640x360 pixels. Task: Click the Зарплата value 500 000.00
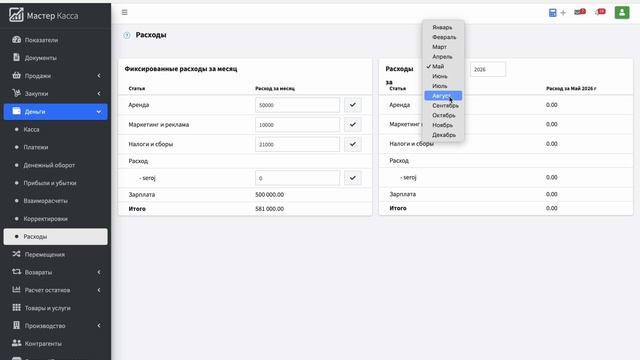coord(269,195)
